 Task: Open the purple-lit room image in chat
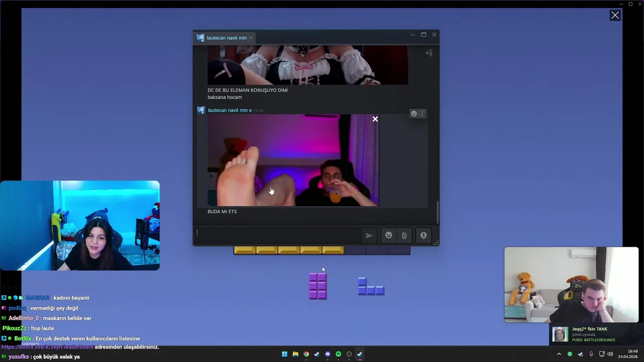click(x=293, y=160)
